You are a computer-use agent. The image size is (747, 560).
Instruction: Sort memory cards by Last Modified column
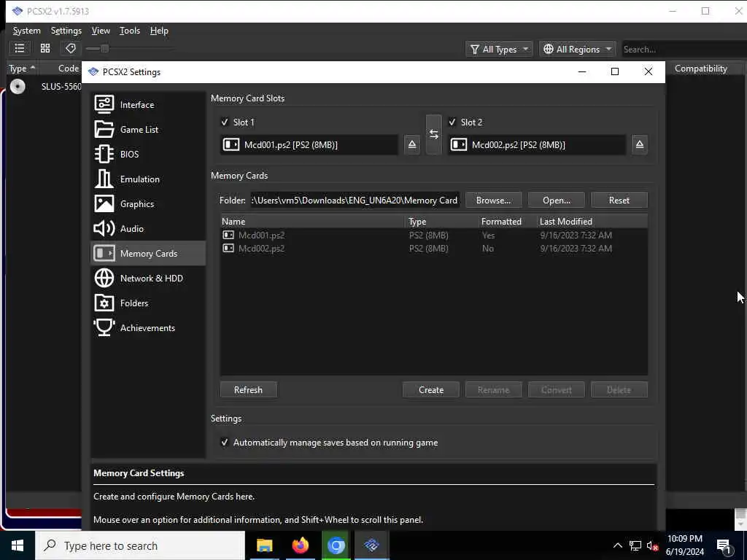point(592,221)
